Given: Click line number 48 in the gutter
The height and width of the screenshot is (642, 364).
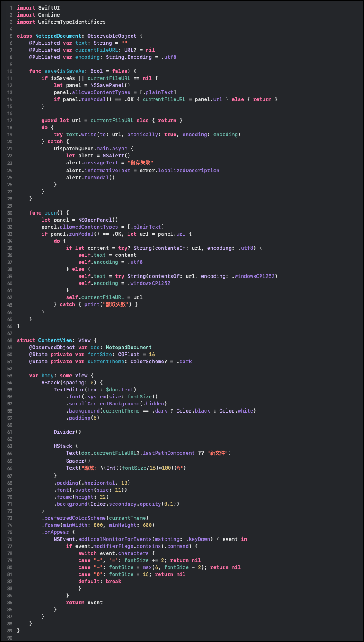Looking at the screenshot, I should tap(10, 340).
